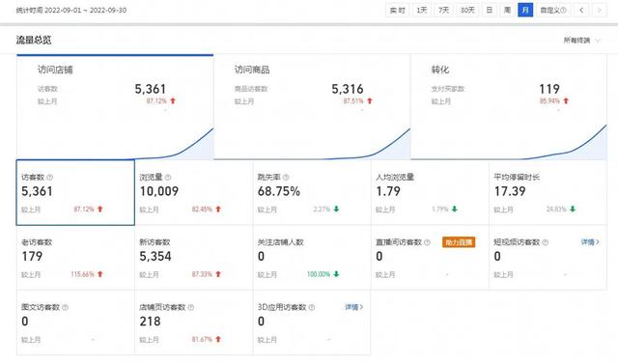Image resolution: width=618 pixels, height=364 pixels.
Task: Click help icon beside 图文访客数
Action: tap(65, 307)
